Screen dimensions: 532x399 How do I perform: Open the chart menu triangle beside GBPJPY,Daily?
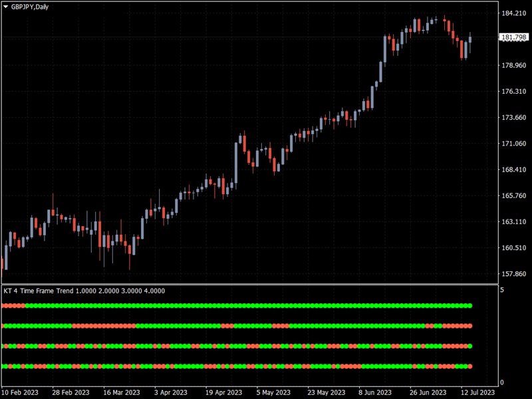(5, 7)
